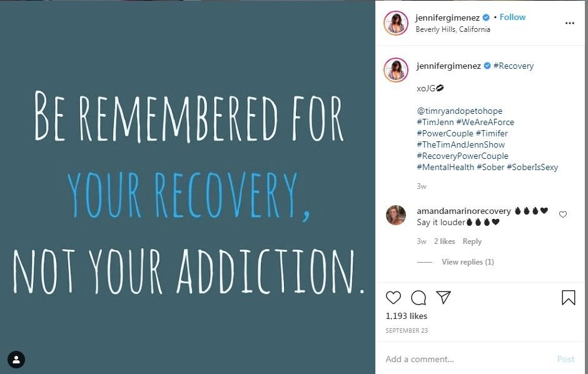This screenshot has width=588, height=374.
Task: Share the post via the paper plane icon
Action: (x=444, y=297)
